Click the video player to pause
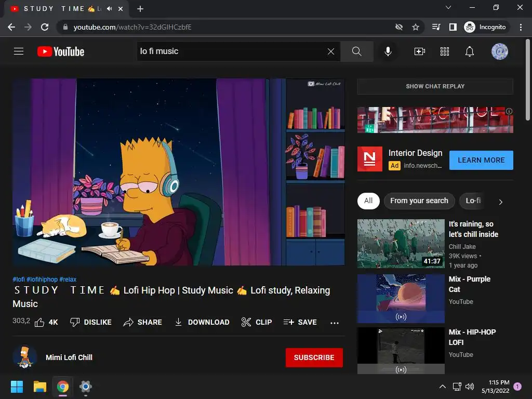The width and height of the screenshot is (532, 399). pyautogui.click(x=179, y=172)
